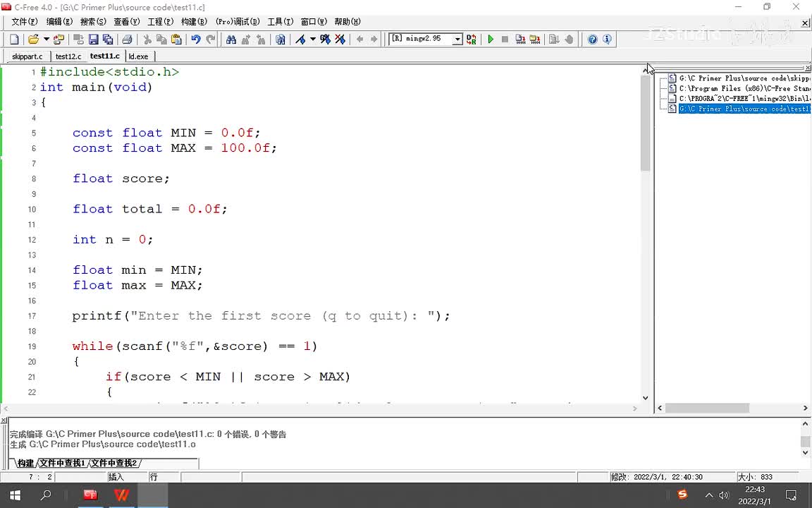
Task: Click the Sogou input method tray icon
Action: 682,495
